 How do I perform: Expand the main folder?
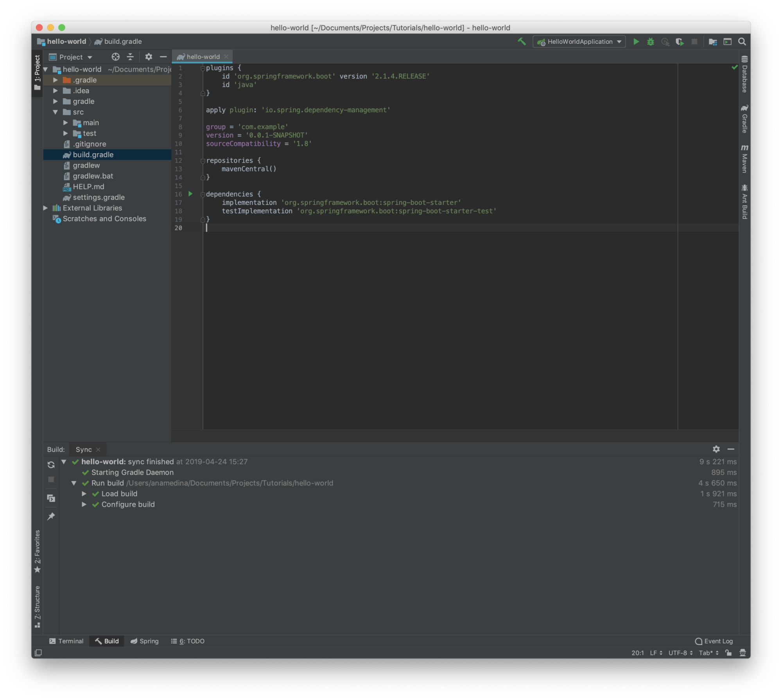tap(66, 122)
